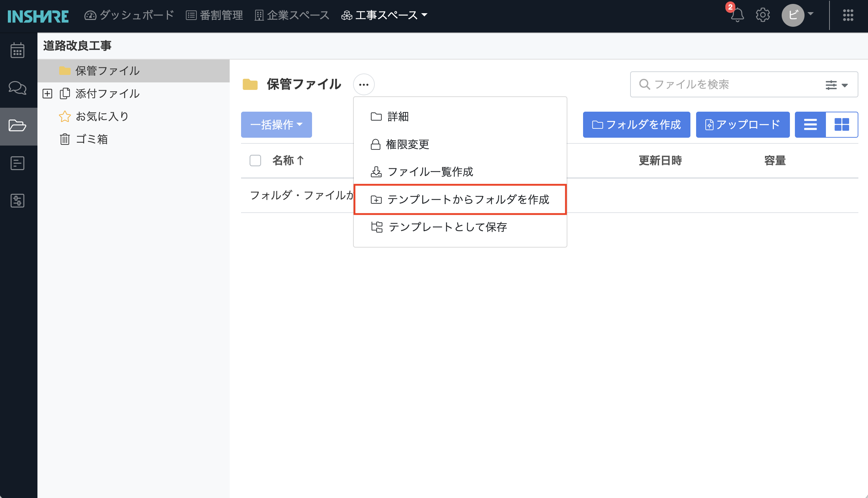
Task: Open the user avatar dropdown
Action: click(x=798, y=15)
